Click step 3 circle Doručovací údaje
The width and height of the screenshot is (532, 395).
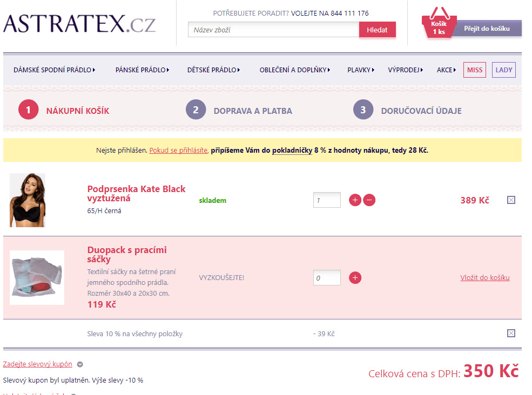(x=363, y=110)
